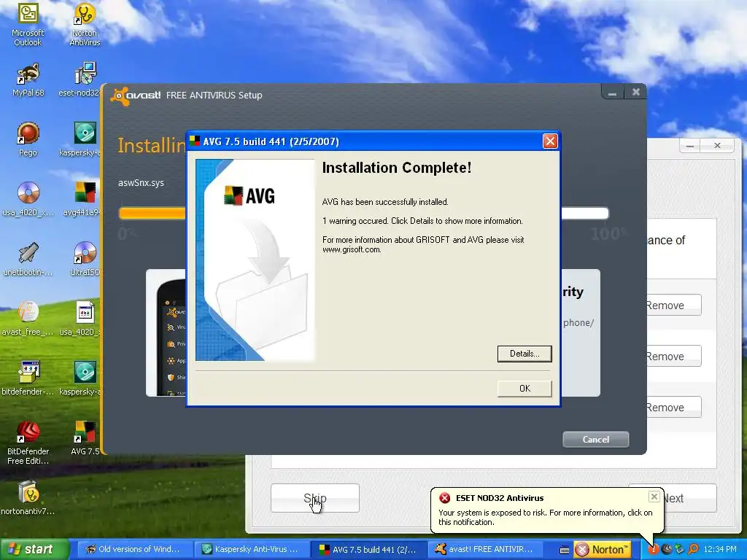The image size is (747, 560).
Task: Click the ESET 'system is exposed to risk' message
Action: click(x=546, y=517)
